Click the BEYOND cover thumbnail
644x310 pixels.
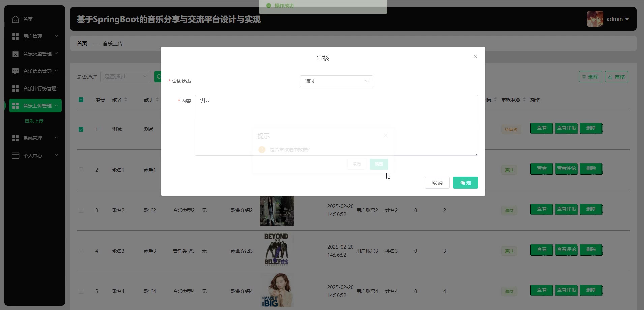coord(277,250)
